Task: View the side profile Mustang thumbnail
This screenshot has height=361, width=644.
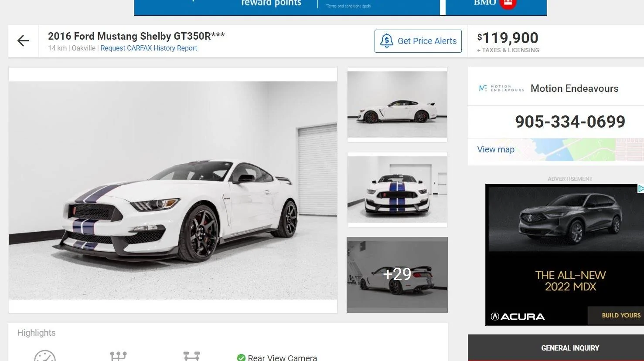Action: pyautogui.click(x=397, y=105)
